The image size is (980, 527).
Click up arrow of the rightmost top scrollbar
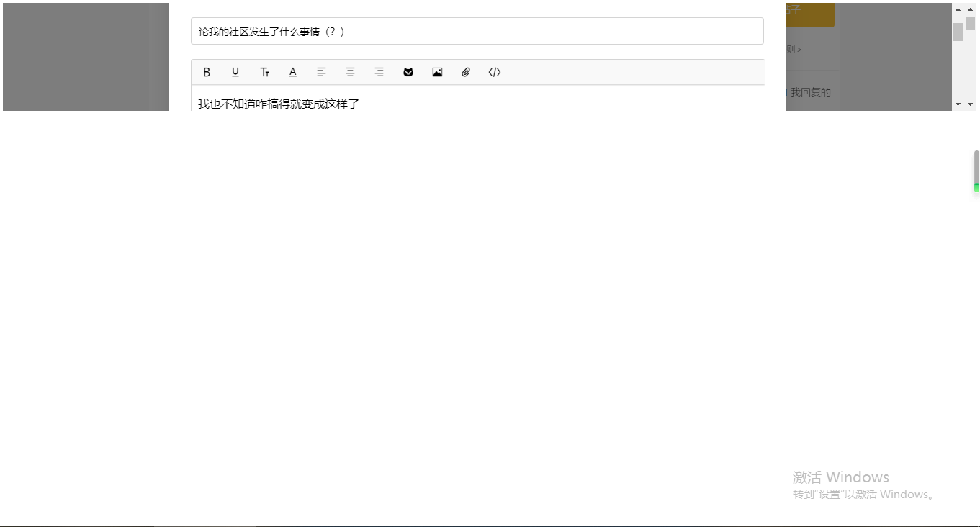coord(970,9)
